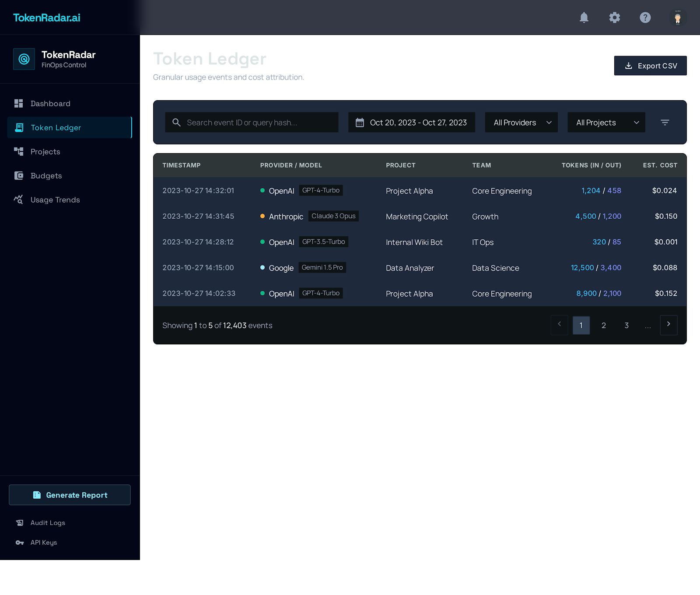This screenshot has height=595, width=700.
Task: Sort by Provider / Model column header
Action: (x=291, y=165)
